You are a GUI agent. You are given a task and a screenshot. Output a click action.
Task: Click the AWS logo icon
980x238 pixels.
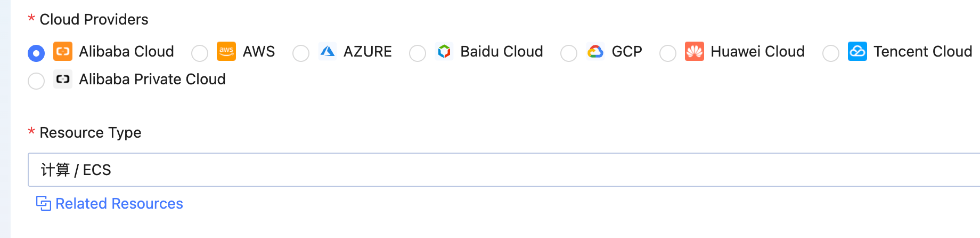(x=226, y=52)
